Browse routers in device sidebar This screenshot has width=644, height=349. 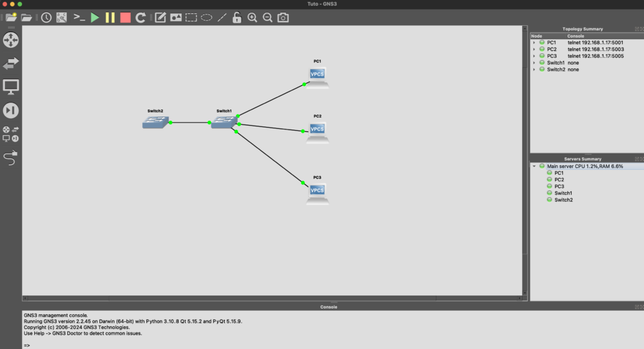pyautogui.click(x=11, y=40)
